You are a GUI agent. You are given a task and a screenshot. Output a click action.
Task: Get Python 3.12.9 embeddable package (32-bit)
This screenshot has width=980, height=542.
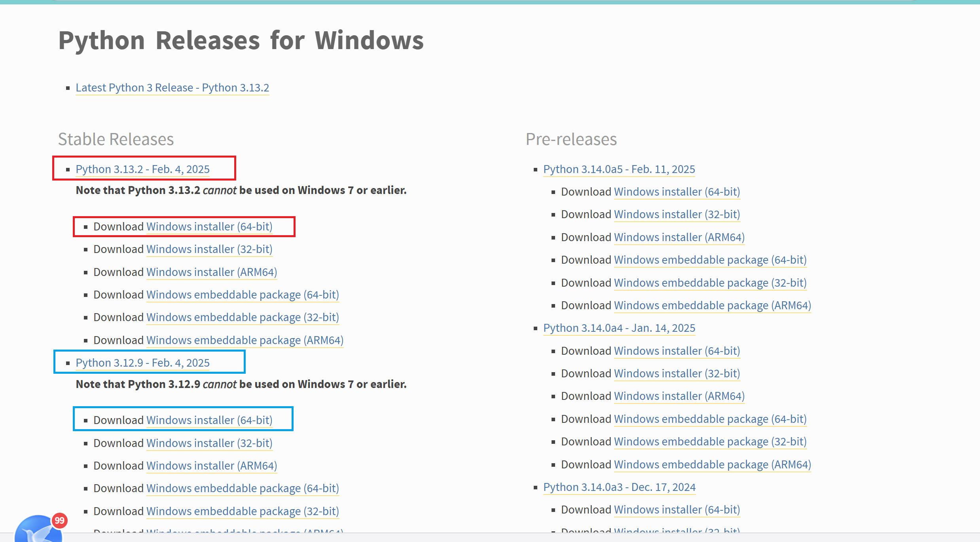(243, 511)
